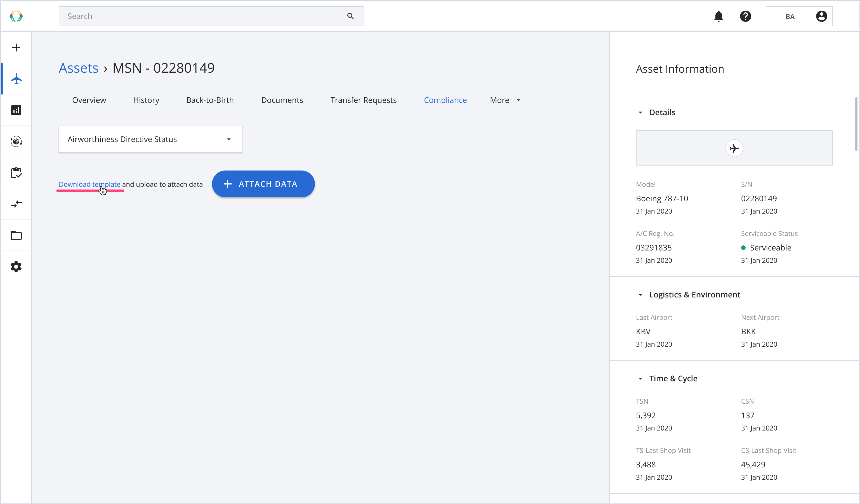
Task: Open the settings gear sidebar icon
Action: point(16,267)
